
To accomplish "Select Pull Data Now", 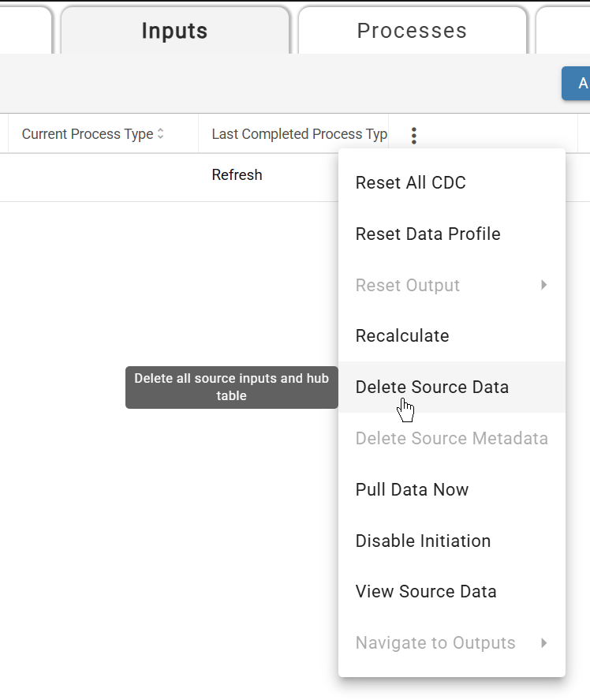I will 412,489.
